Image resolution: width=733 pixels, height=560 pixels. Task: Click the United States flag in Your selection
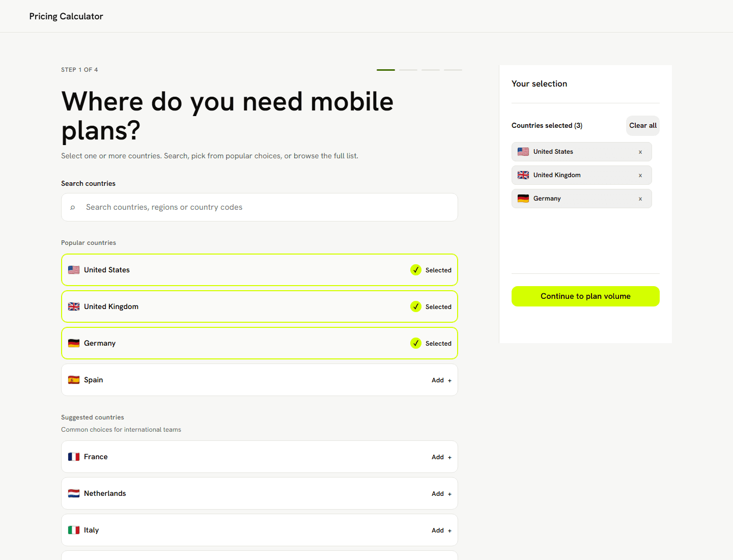click(523, 152)
